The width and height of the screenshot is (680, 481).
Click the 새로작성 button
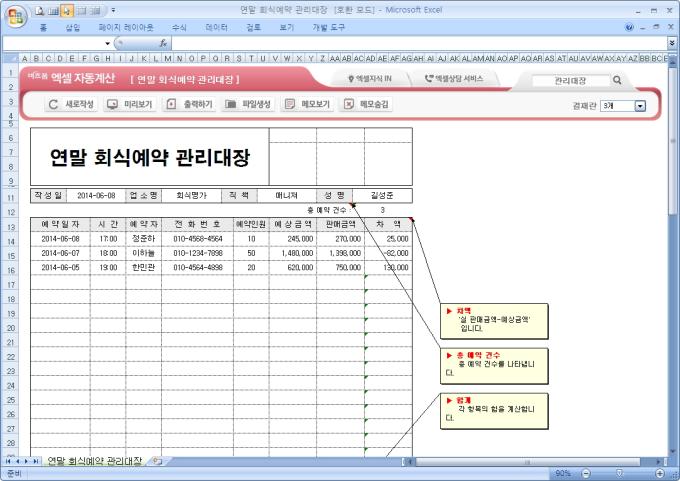(x=72, y=104)
